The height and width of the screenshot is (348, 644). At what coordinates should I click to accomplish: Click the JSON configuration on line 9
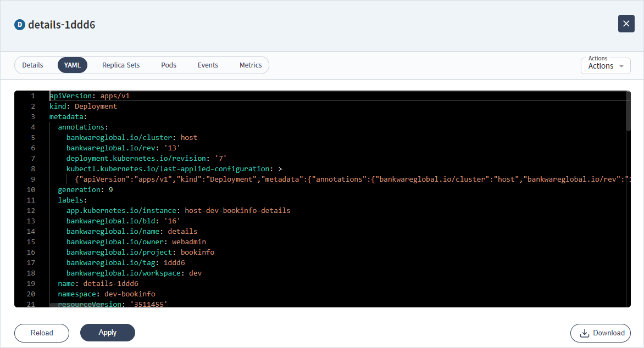click(x=352, y=179)
